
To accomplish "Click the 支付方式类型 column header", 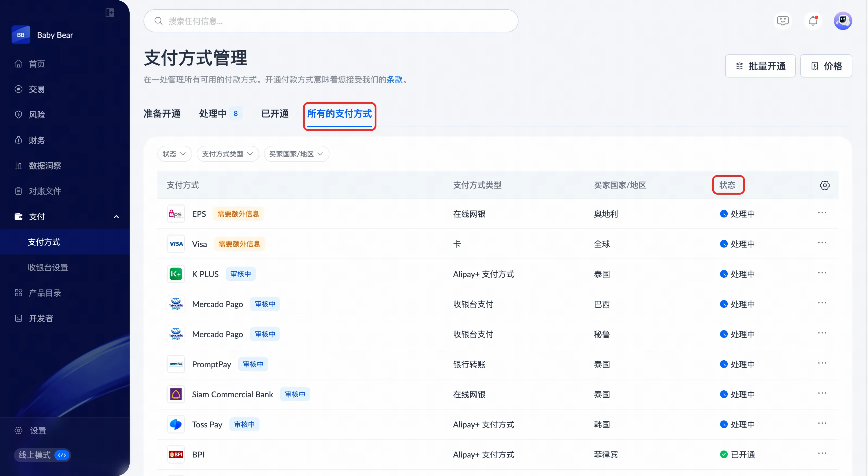I will point(477,185).
